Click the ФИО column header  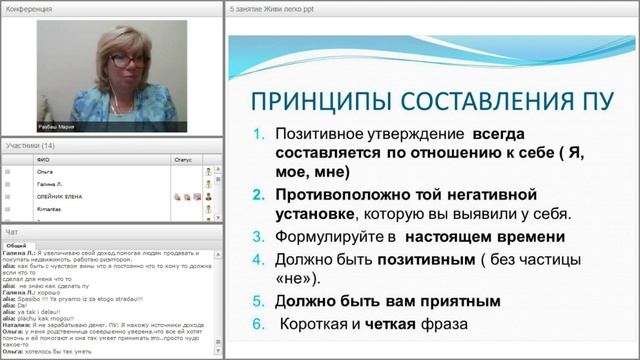point(102,160)
